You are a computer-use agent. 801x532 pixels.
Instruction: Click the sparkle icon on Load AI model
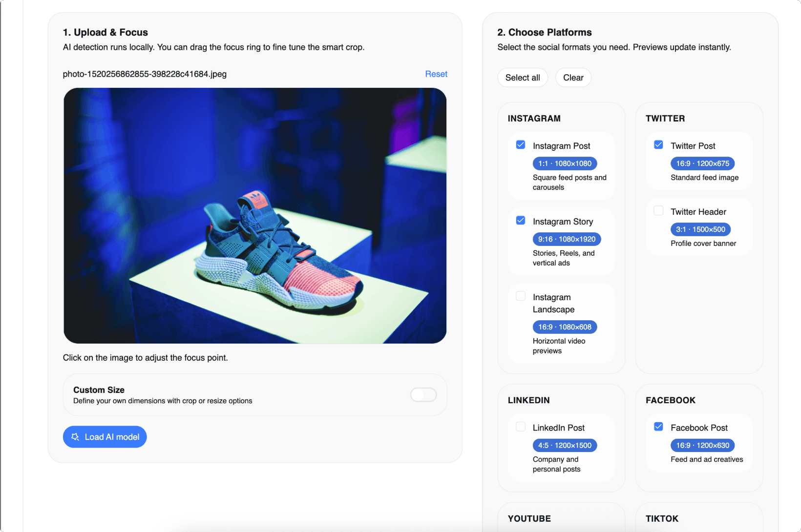[75, 437]
